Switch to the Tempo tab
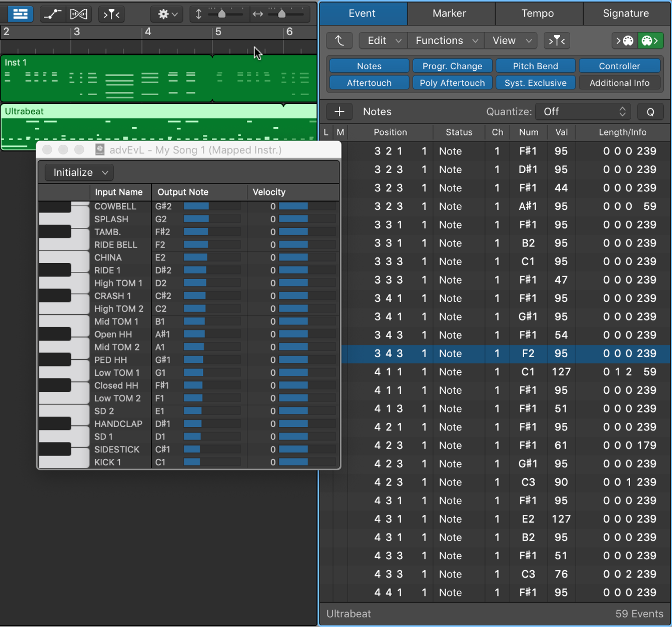This screenshot has width=672, height=627. pos(539,13)
